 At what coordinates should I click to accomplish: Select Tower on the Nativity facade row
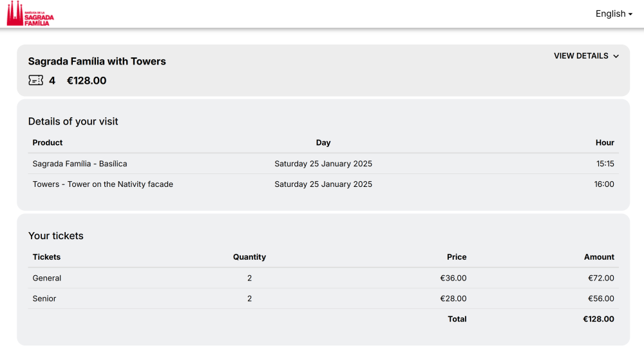click(x=323, y=184)
